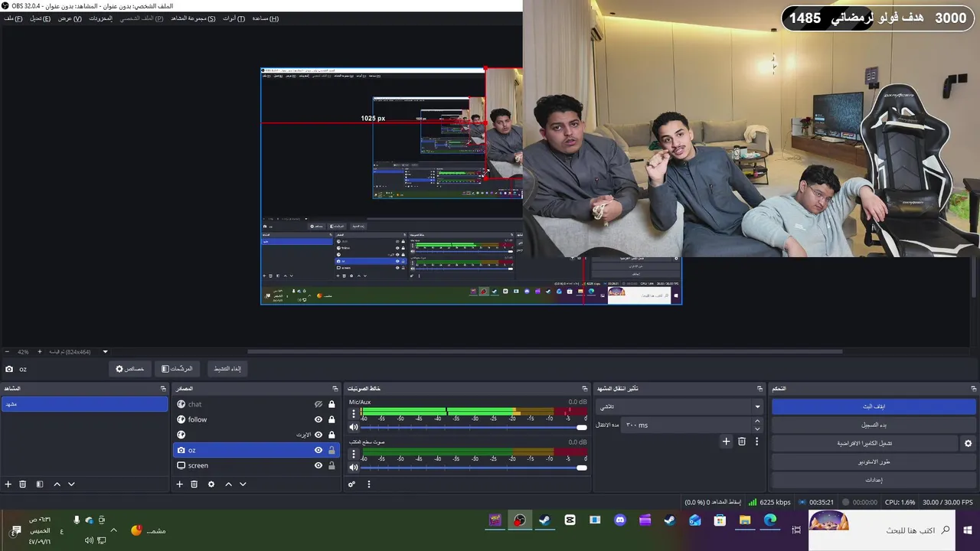Open the Scene Collection menu
The width and height of the screenshot is (980, 551).
click(193, 18)
